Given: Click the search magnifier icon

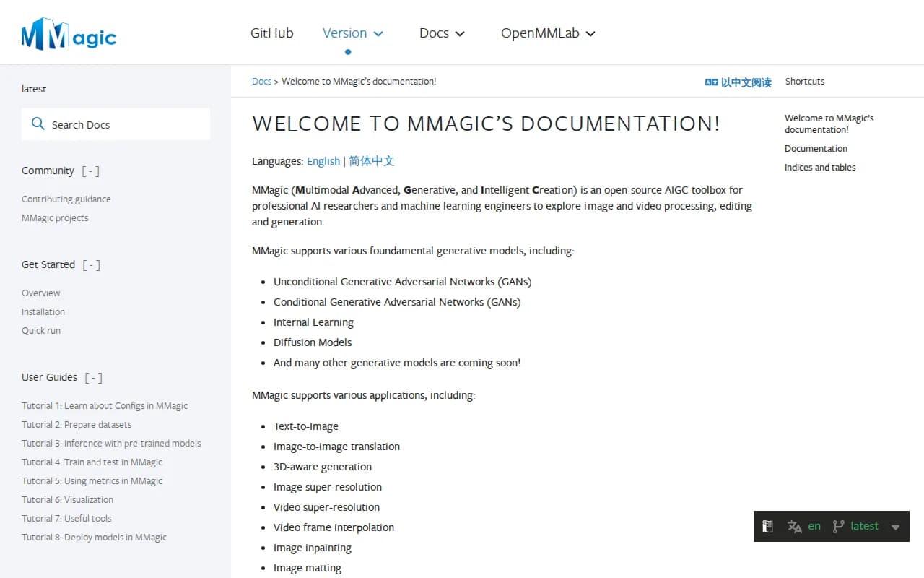Looking at the screenshot, I should (38, 124).
